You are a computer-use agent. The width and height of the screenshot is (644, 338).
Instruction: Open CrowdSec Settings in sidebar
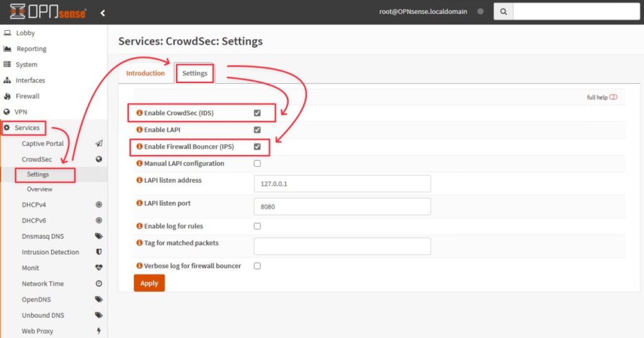(38, 174)
